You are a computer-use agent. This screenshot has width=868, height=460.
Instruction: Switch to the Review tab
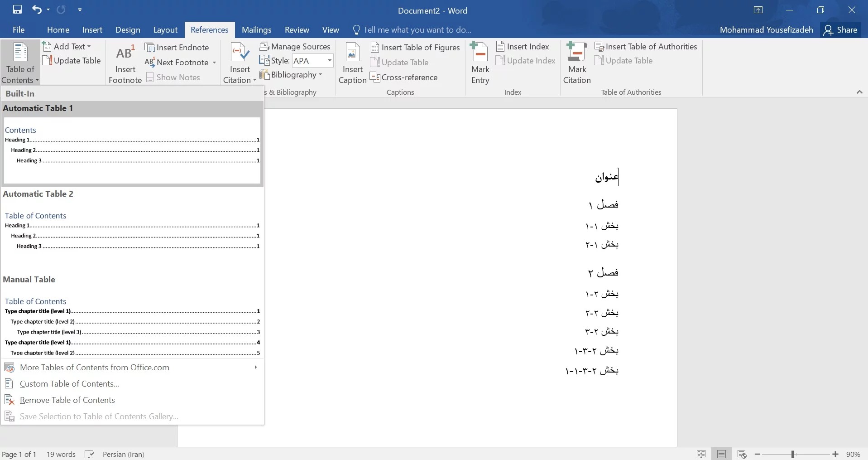[x=297, y=29]
